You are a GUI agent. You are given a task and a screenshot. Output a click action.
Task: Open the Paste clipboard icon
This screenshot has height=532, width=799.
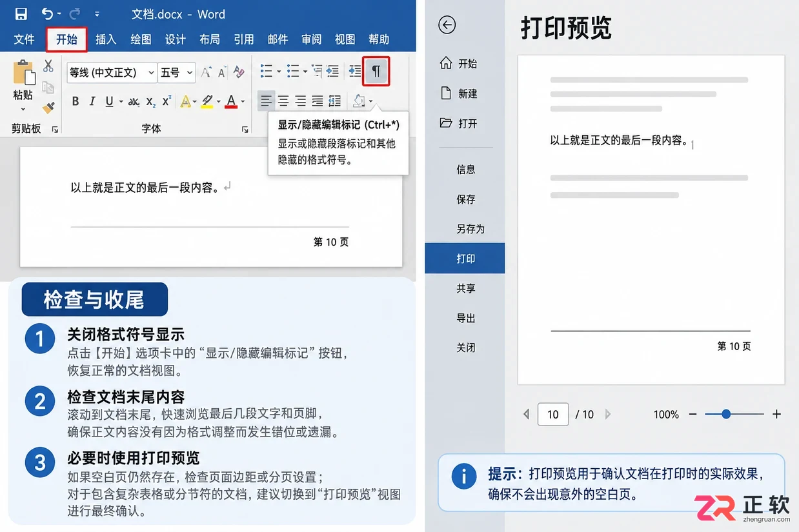click(23, 73)
